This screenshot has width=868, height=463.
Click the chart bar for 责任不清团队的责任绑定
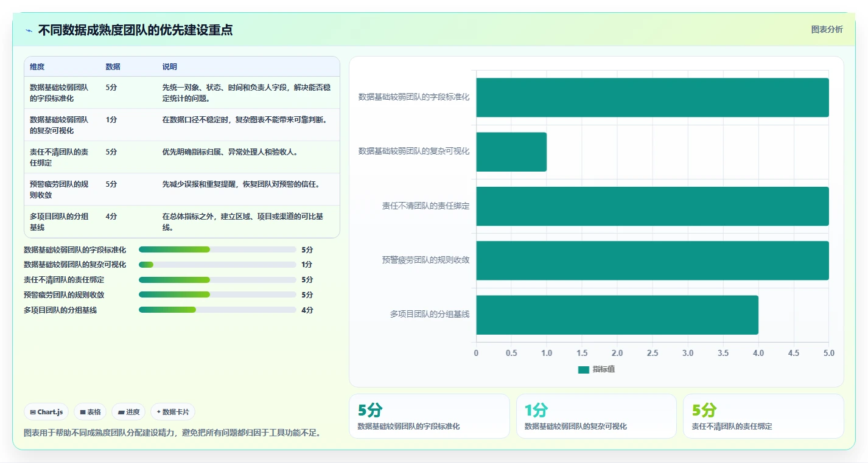pyautogui.click(x=653, y=206)
